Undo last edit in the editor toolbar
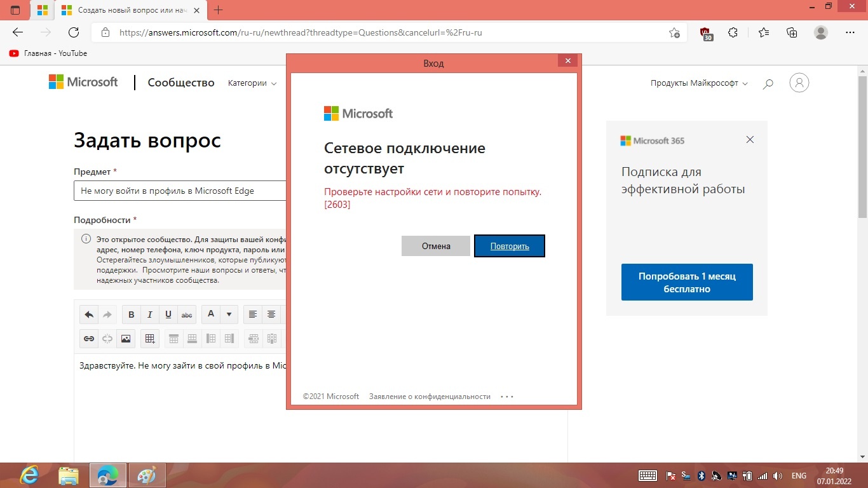Screen dimensions: 868x488 tap(89, 315)
